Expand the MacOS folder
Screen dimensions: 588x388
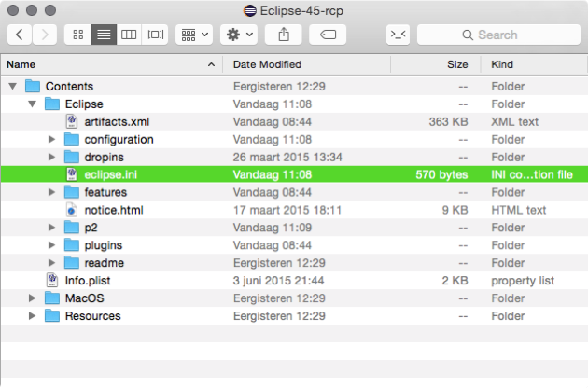point(33,298)
